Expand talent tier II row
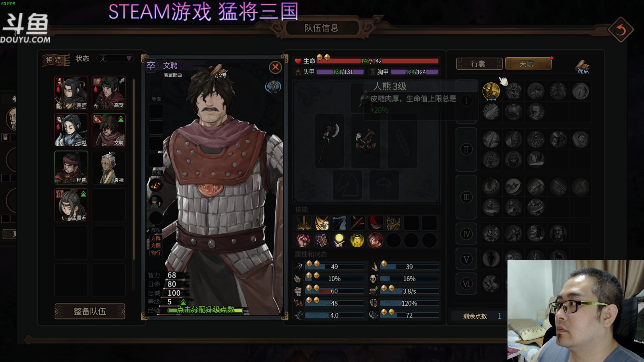The image size is (644, 362). click(466, 149)
